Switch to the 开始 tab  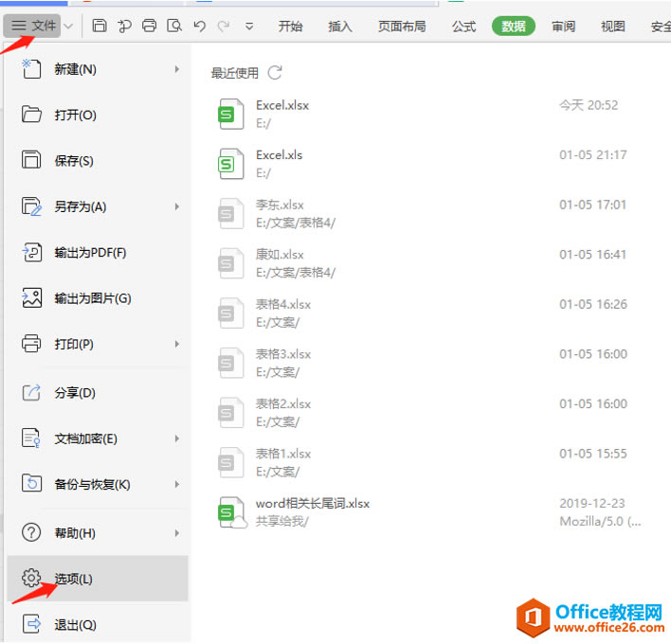291,27
